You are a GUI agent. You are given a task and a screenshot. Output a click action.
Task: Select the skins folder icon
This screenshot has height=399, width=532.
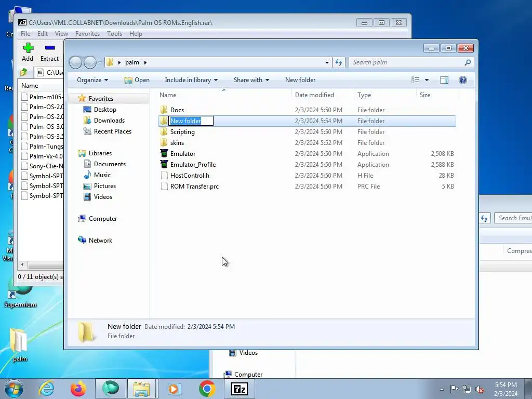164,142
